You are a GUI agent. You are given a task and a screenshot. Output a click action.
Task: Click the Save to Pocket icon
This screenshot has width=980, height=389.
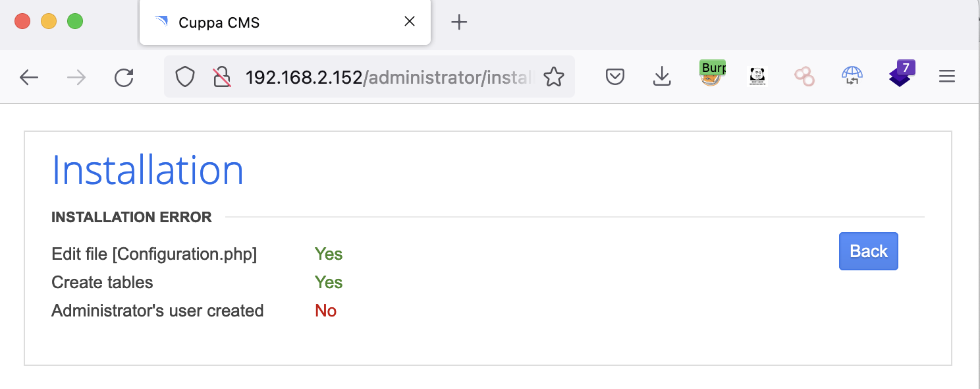coord(614,78)
